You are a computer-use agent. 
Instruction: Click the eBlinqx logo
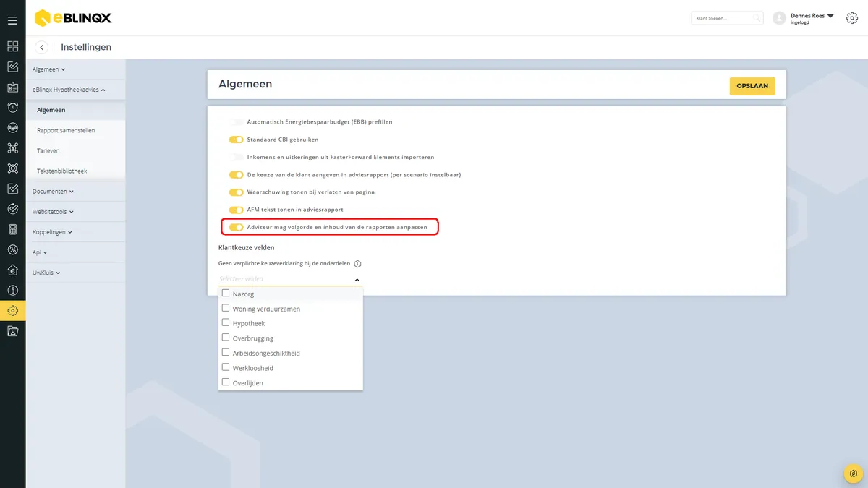coord(73,17)
